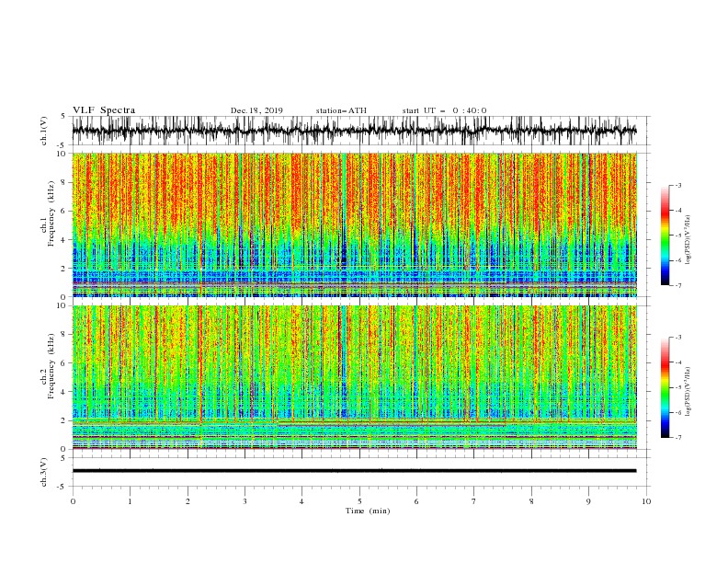Screen dimensions: 728x563
Task: Pick the ch.1 PSD color scale bar
Action: tap(665, 236)
